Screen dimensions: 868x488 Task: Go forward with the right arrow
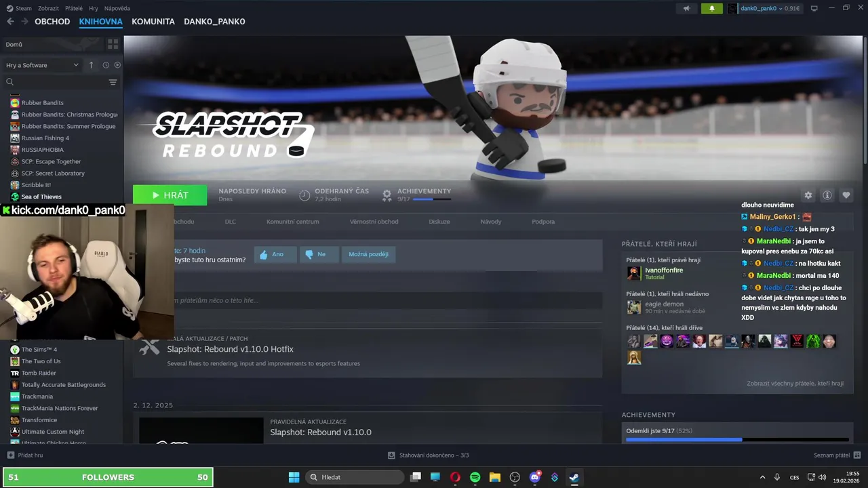(x=25, y=22)
